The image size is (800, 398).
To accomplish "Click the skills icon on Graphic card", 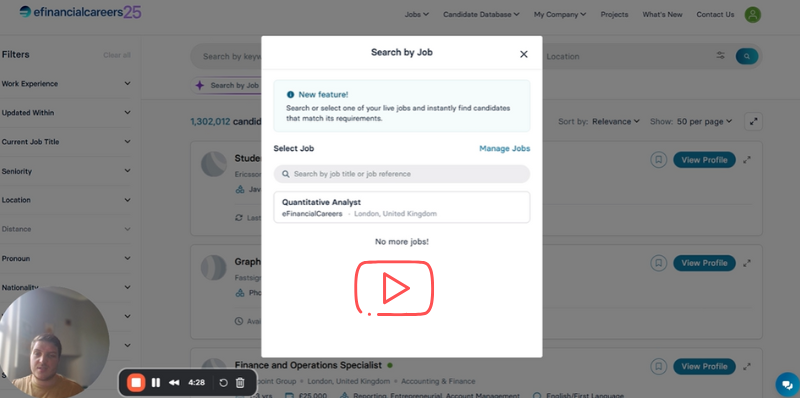I will pyautogui.click(x=239, y=293).
